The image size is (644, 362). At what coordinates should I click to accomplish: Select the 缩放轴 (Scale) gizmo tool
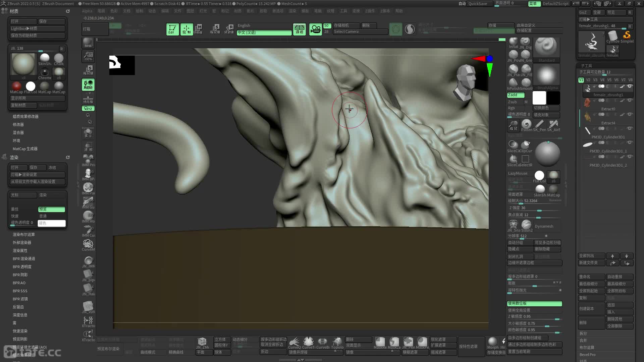215,29
